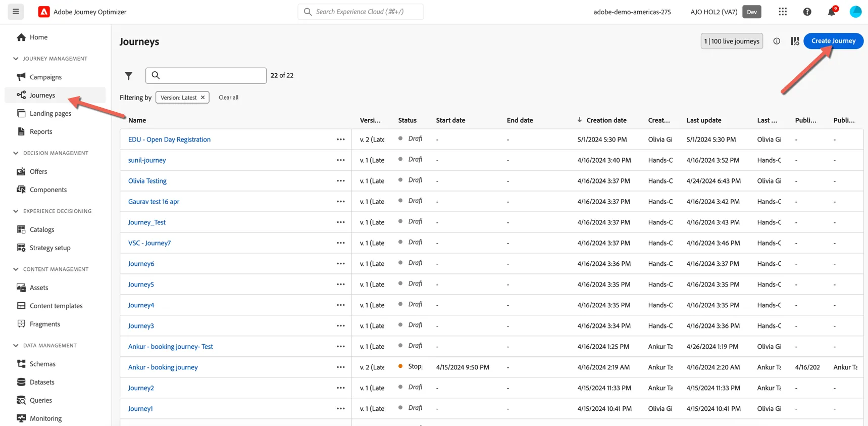Click Clear all filters
Image resolution: width=868 pixels, height=426 pixels.
[x=228, y=98]
